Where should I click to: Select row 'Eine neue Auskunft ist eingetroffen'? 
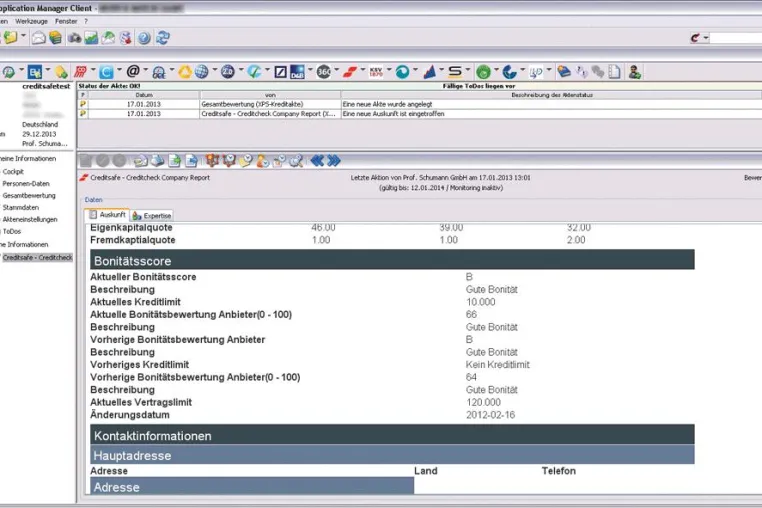coord(420,114)
